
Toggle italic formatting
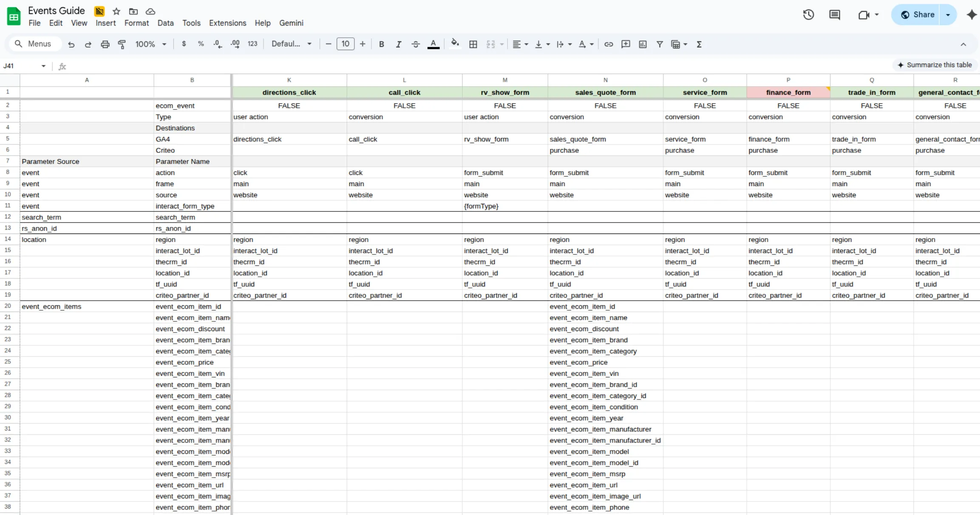click(x=398, y=44)
